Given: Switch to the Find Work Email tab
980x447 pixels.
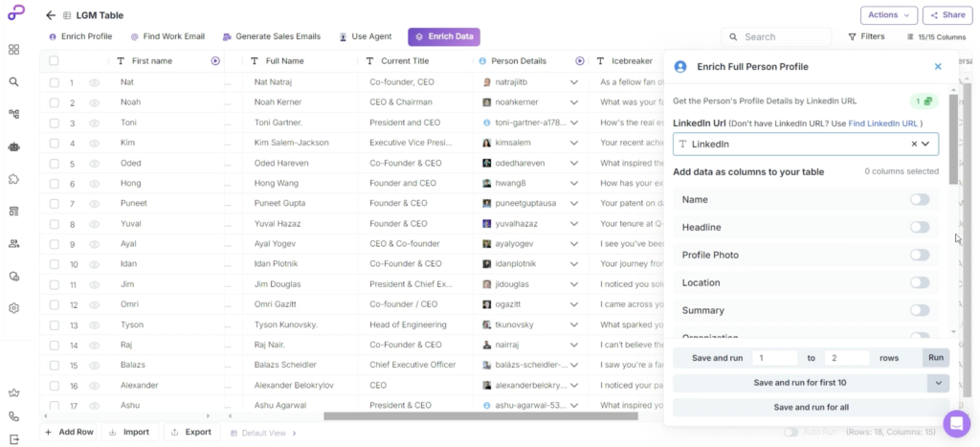Looking at the screenshot, I should pyautogui.click(x=167, y=36).
